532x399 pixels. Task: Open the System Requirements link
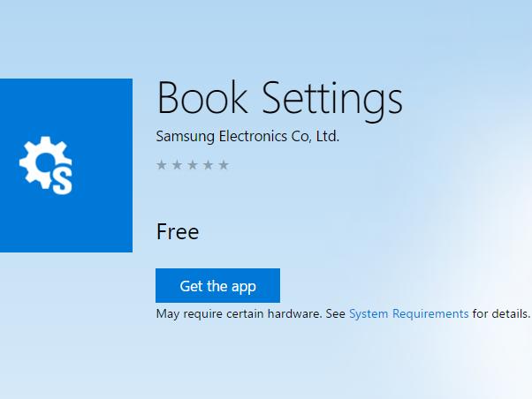(x=409, y=313)
